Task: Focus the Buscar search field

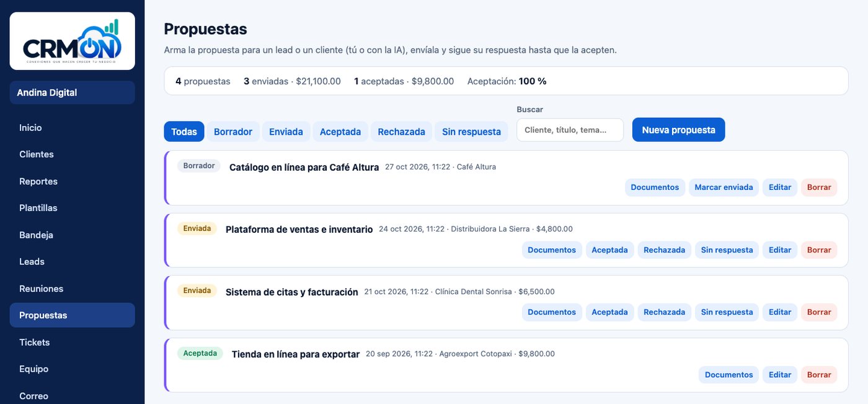Action: coord(570,130)
